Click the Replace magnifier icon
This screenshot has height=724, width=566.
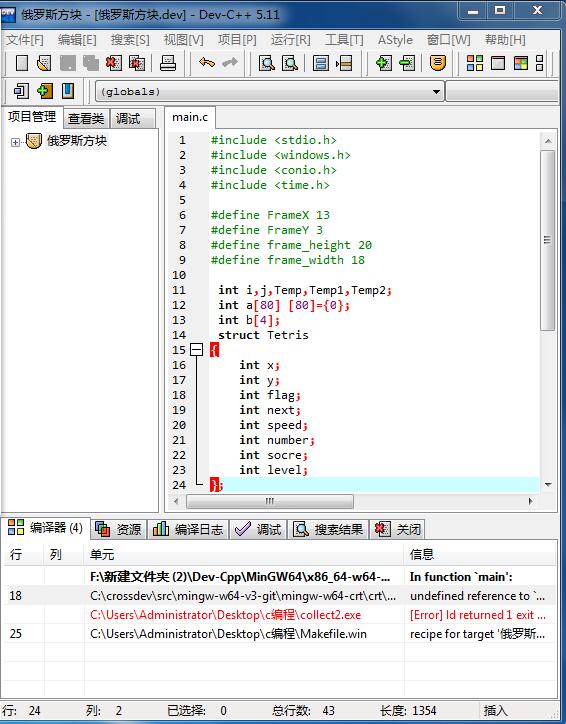pyautogui.click(x=290, y=63)
